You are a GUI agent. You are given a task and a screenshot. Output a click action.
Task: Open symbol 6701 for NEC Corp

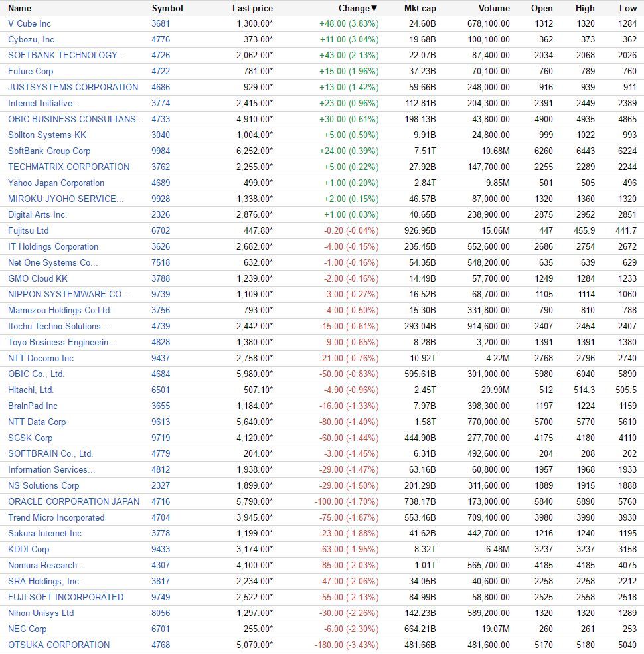click(x=161, y=629)
